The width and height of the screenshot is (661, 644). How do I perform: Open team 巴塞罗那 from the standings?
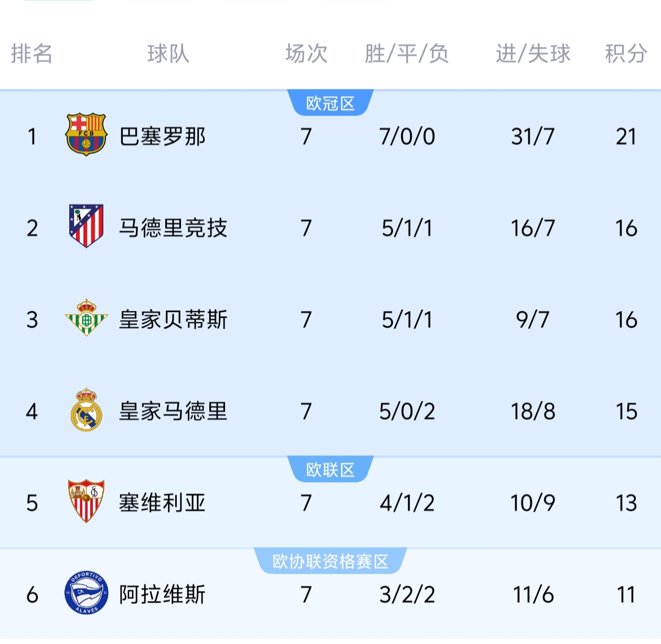pos(162,136)
